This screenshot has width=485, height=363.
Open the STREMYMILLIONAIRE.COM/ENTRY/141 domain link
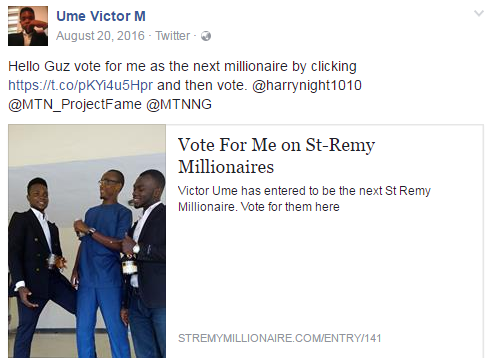280,338
